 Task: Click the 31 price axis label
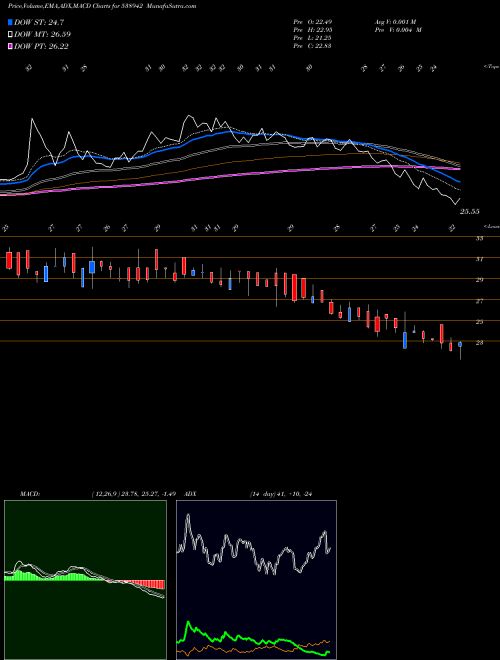pyautogui.click(x=479, y=259)
